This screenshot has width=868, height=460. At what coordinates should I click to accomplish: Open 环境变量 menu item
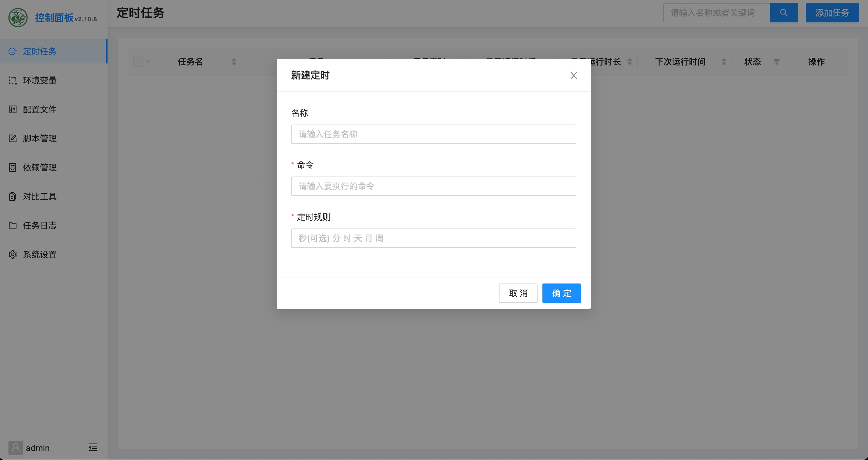(x=40, y=80)
